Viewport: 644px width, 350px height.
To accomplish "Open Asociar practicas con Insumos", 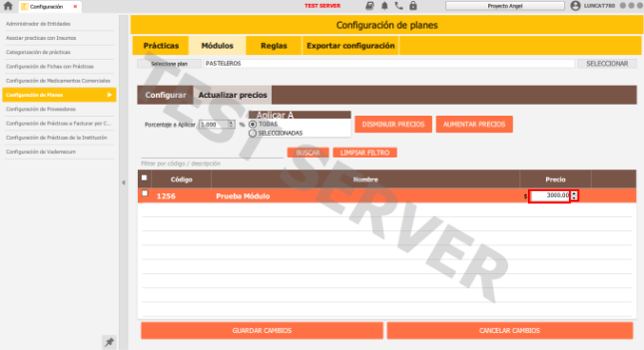I will pyautogui.click(x=41, y=38).
